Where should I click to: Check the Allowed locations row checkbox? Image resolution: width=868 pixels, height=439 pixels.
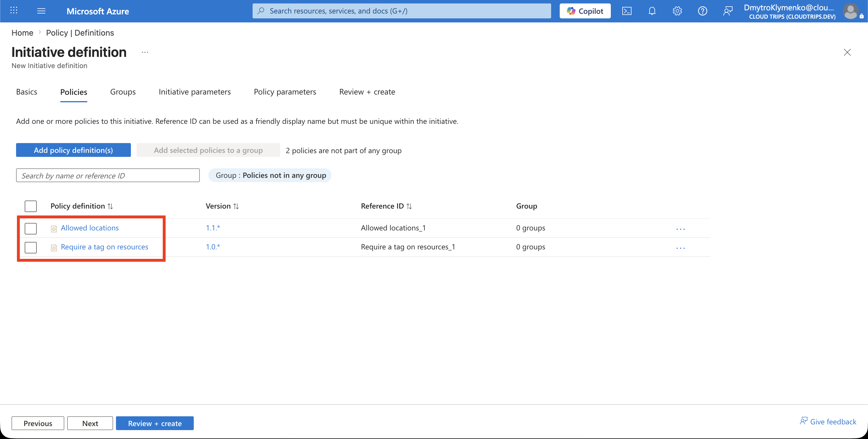(31, 228)
